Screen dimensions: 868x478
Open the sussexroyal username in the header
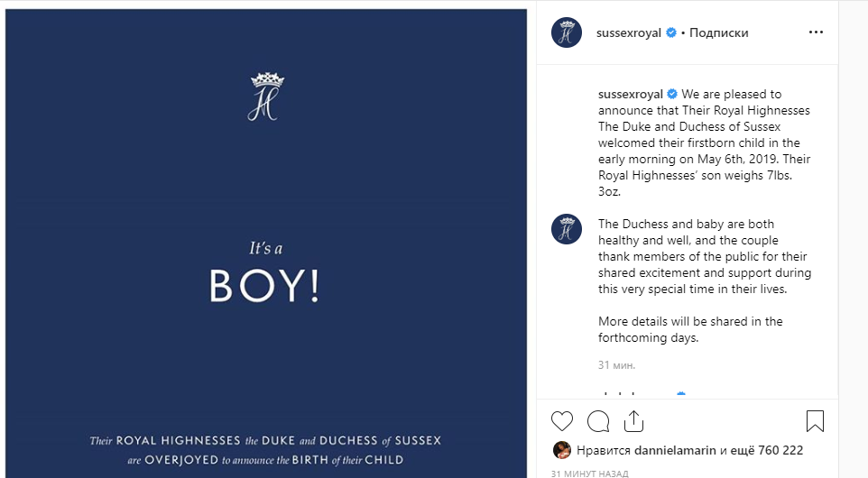coord(630,32)
